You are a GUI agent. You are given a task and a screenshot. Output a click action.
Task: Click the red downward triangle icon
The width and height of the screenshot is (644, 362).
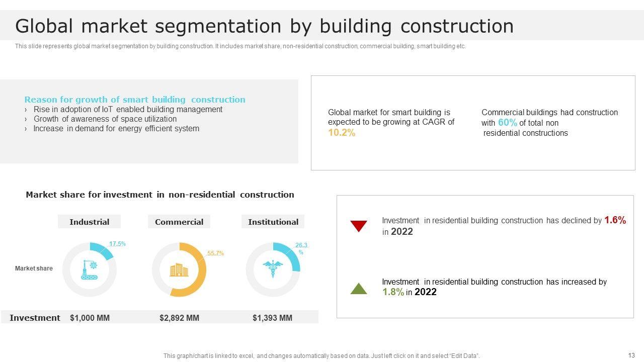[x=359, y=226]
